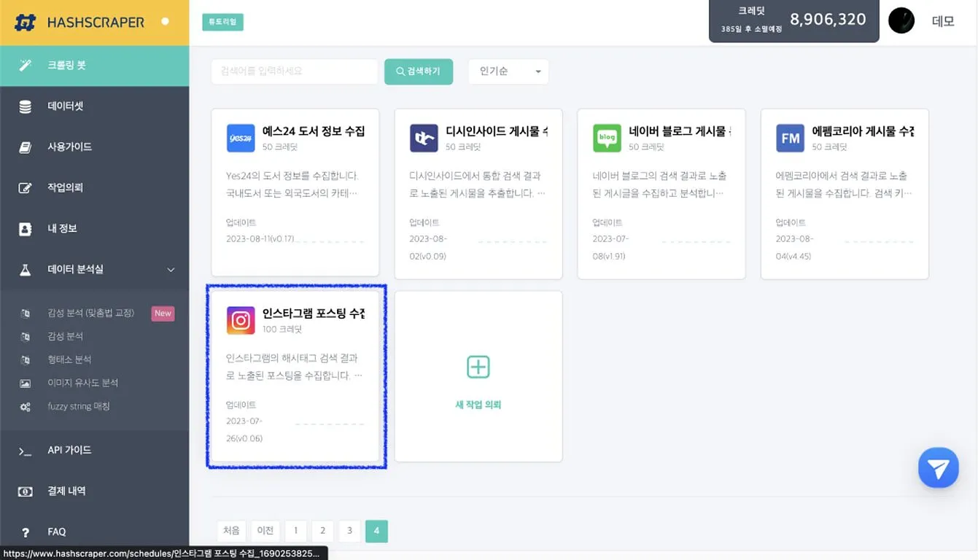Collapse the 데이터 분석실 section chevron
The width and height of the screenshot is (978, 560).
click(x=171, y=270)
